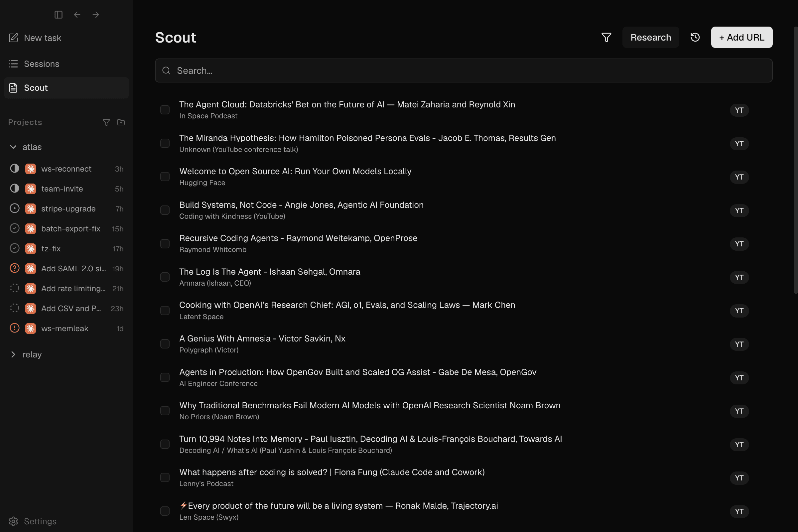Select checkbox for Welcome to Open Source AI

(x=165, y=177)
